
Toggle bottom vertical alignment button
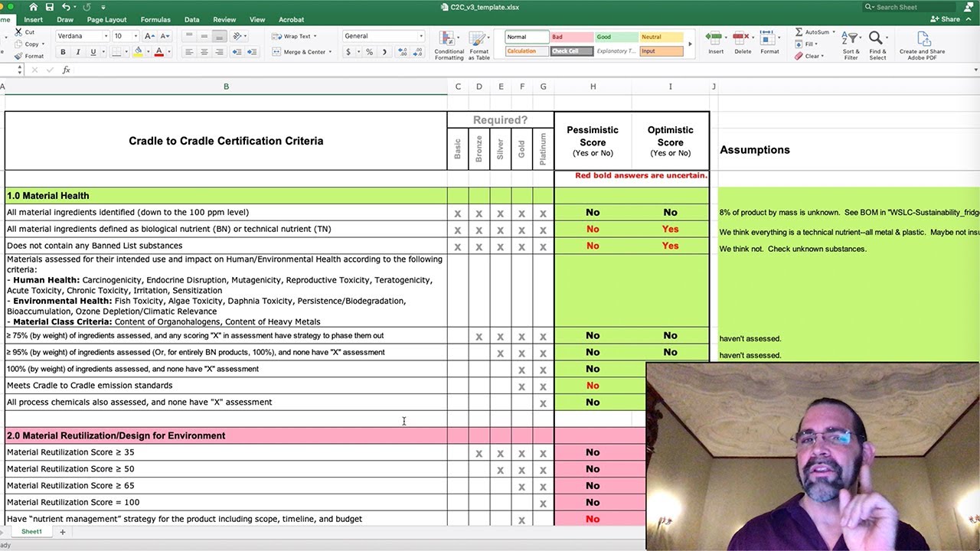click(219, 36)
